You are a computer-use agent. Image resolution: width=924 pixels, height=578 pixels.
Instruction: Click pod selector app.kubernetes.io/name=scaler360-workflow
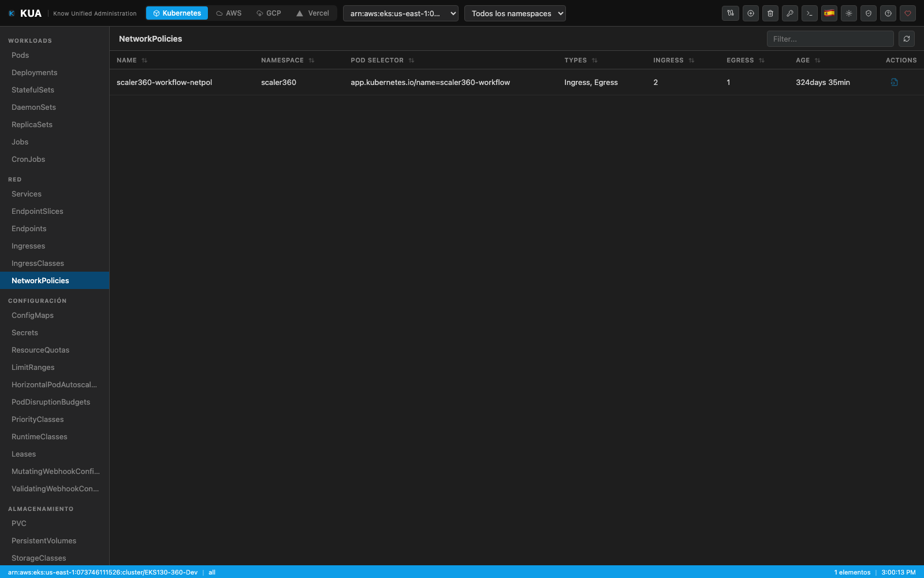click(430, 83)
